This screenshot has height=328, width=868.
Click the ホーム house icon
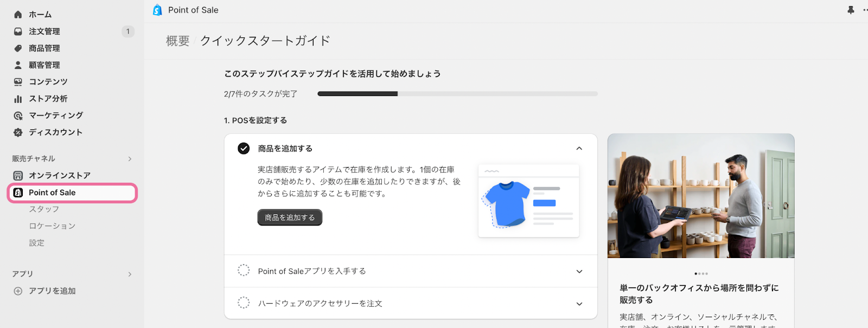[x=18, y=15]
